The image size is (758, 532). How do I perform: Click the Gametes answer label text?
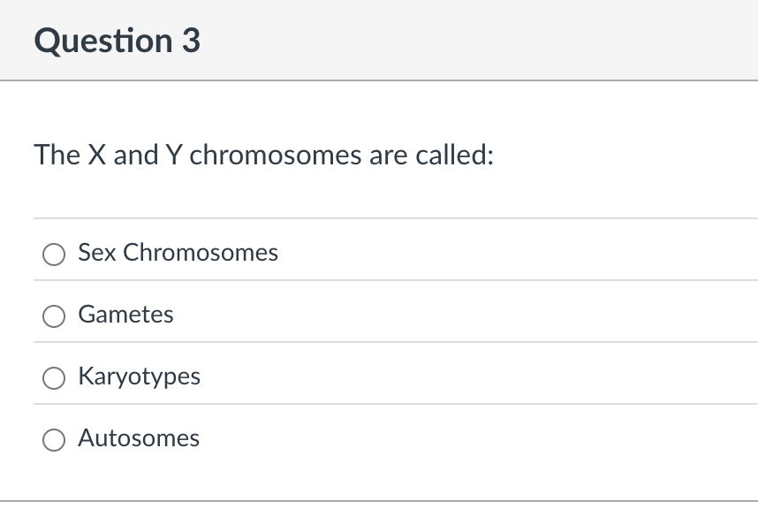(125, 315)
